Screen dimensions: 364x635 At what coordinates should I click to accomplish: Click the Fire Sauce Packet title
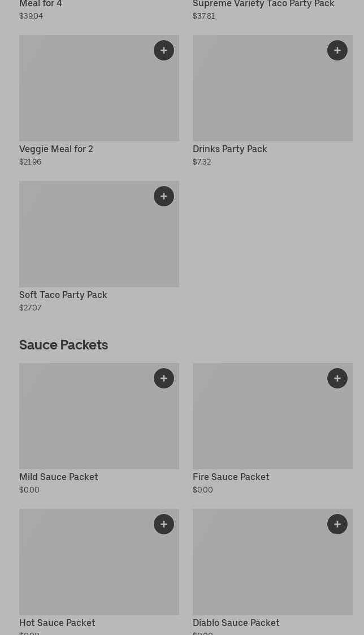[x=231, y=477]
